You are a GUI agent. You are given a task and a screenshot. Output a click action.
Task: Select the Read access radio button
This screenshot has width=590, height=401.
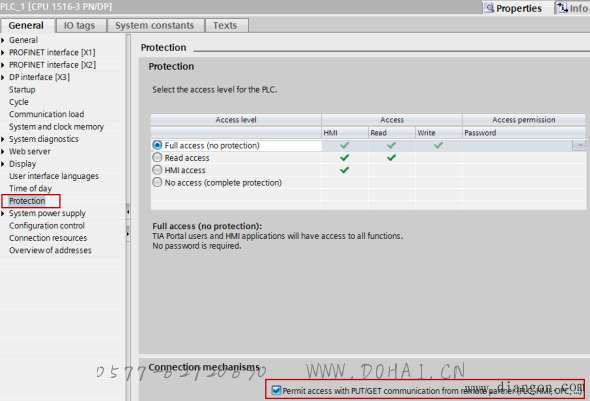tap(157, 157)
